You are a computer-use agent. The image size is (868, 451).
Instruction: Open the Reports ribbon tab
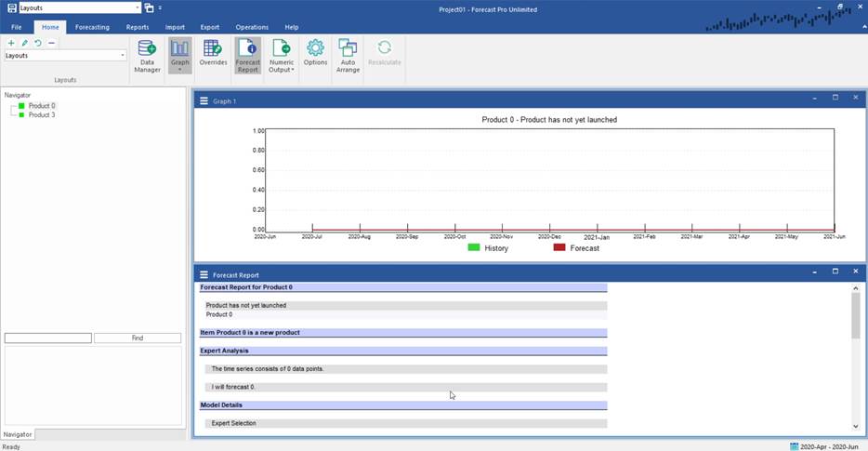coord(138,27)
